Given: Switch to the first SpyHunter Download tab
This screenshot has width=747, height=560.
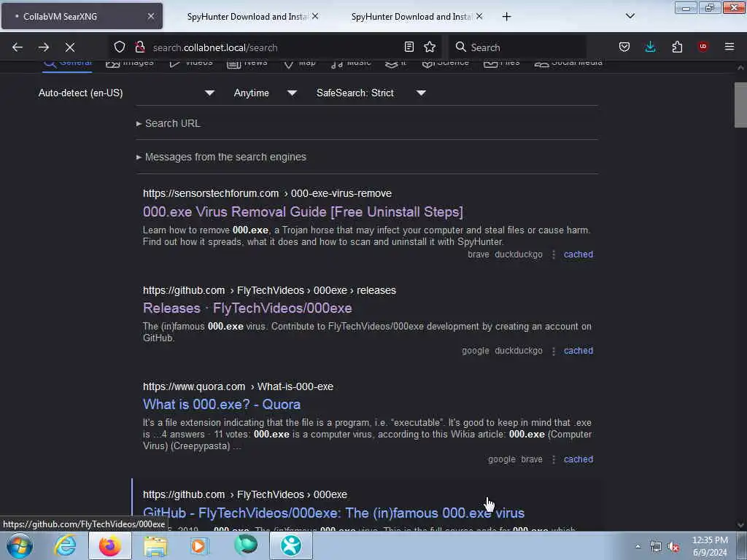Looking at the screenshot, I should point(247,16).
